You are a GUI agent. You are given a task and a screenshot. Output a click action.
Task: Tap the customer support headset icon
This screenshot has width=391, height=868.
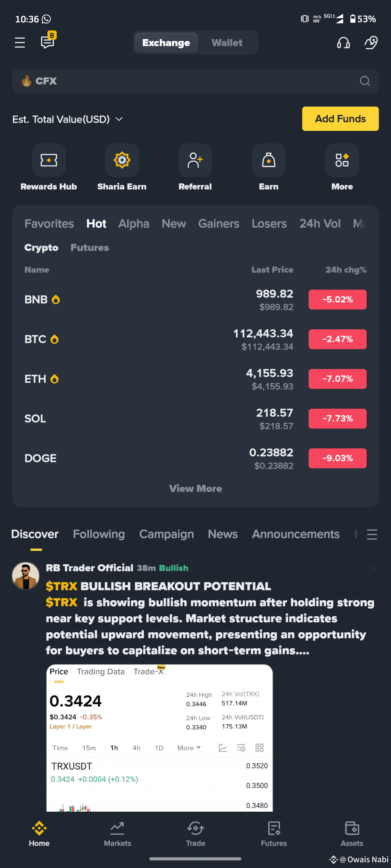coord(344,43)
